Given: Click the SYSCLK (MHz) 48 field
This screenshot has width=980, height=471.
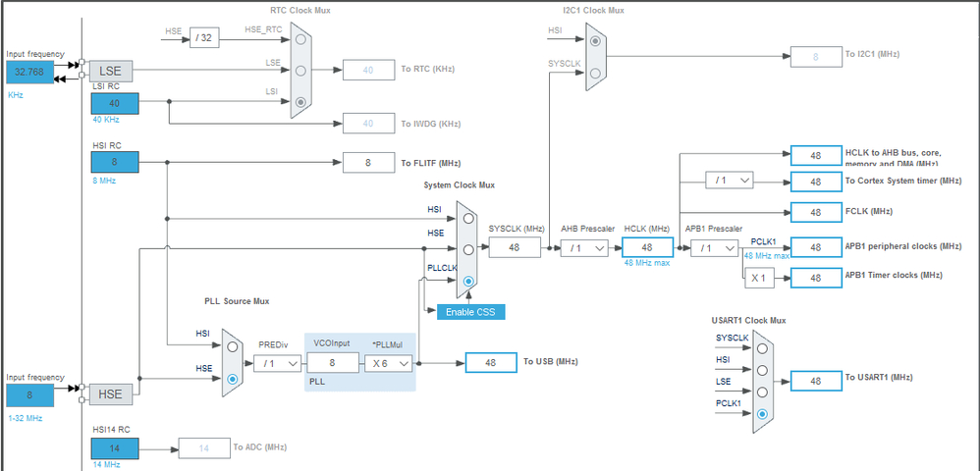Looking at the screenshot, I should 515,247.
